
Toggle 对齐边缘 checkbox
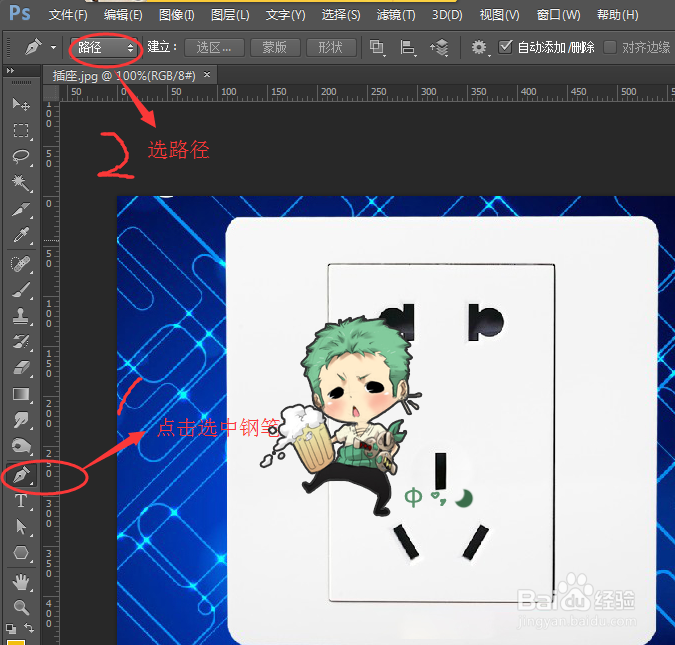pos(610,47)
